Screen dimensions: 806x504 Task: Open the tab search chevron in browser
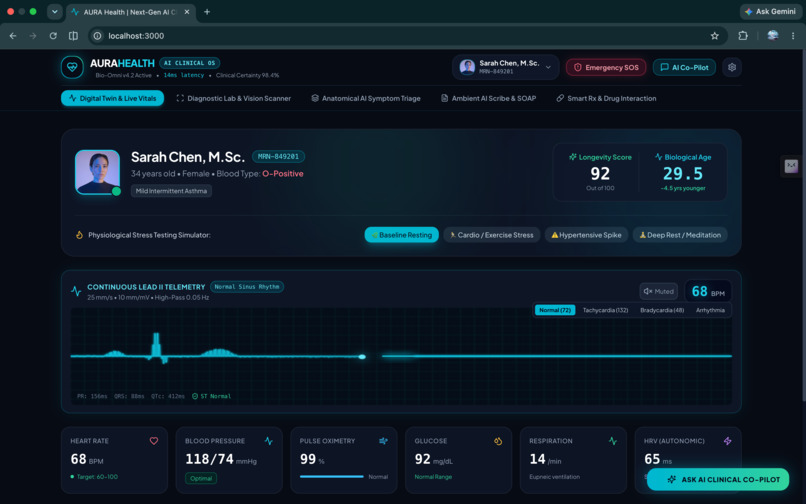click(x=54, y=11)
